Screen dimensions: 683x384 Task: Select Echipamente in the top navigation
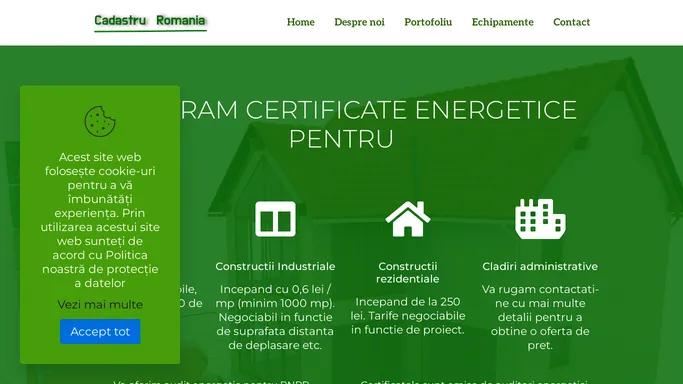pos(503,22)
